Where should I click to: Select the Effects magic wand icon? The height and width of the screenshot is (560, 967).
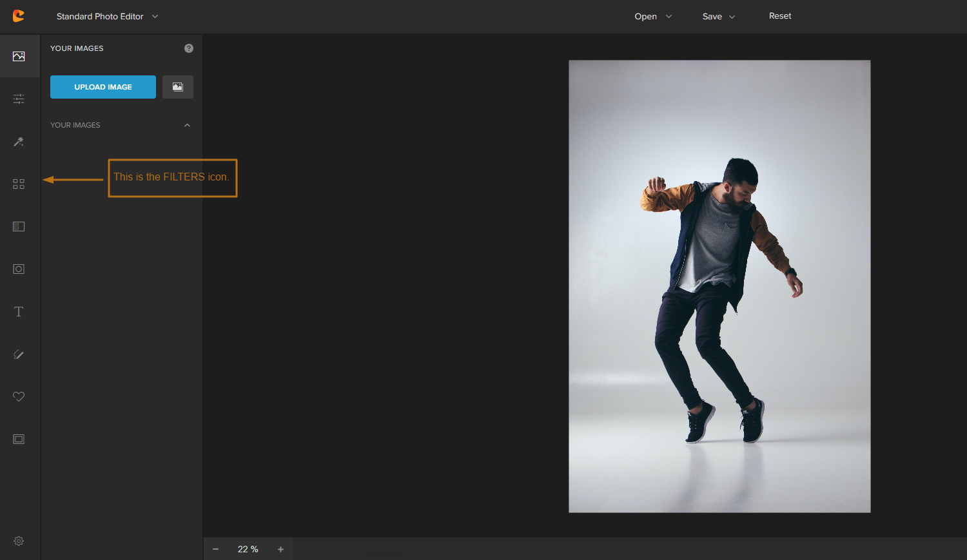point(19,142)
